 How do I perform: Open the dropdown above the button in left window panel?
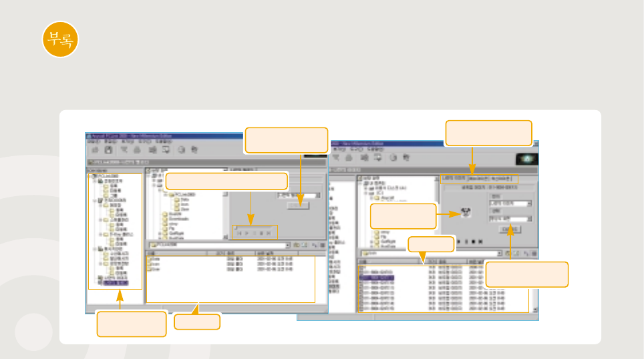pos(318,196)
